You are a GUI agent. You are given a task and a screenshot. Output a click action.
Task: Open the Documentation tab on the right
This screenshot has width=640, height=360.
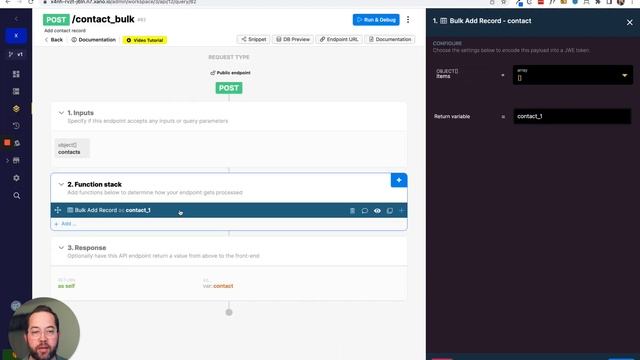390,39
